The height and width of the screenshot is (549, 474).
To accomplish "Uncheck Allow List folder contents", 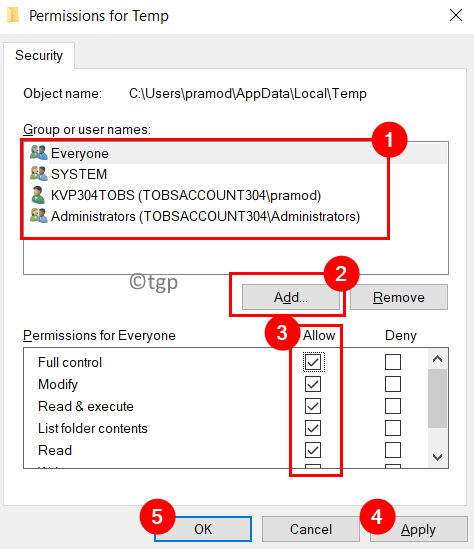I will tap(313, 428).
